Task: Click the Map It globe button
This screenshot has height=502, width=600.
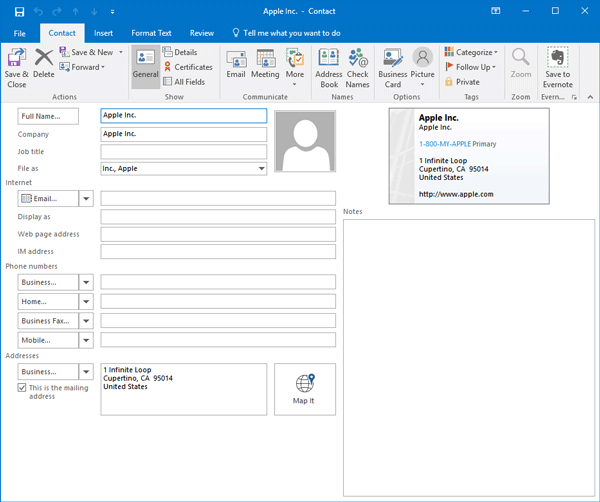Action: [305, 389]
